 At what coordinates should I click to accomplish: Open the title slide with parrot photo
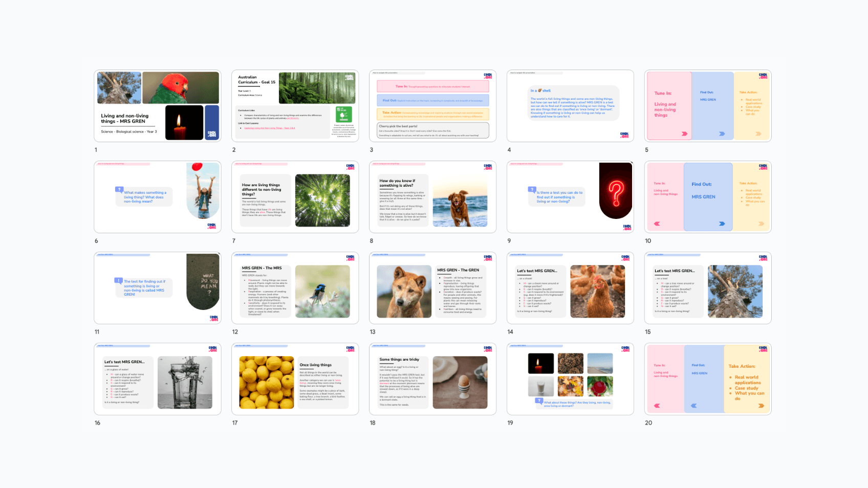coord(158,106)
